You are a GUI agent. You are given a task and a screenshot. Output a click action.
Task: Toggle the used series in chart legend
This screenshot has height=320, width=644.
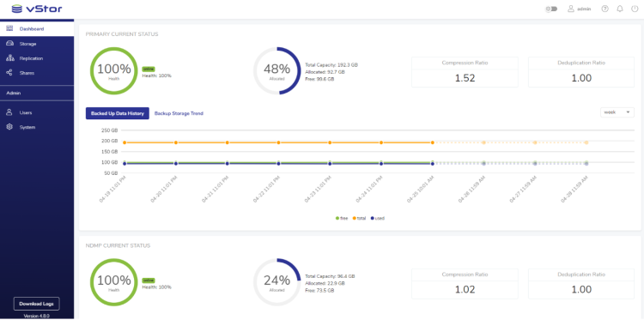pos(378,218)
